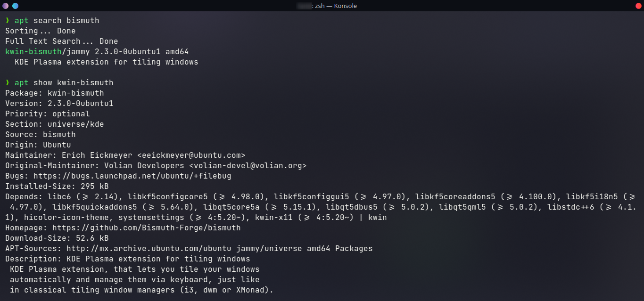Click the green prompt arrow before apt show
The width and height of the screenshot is (644, 301).
7,82
